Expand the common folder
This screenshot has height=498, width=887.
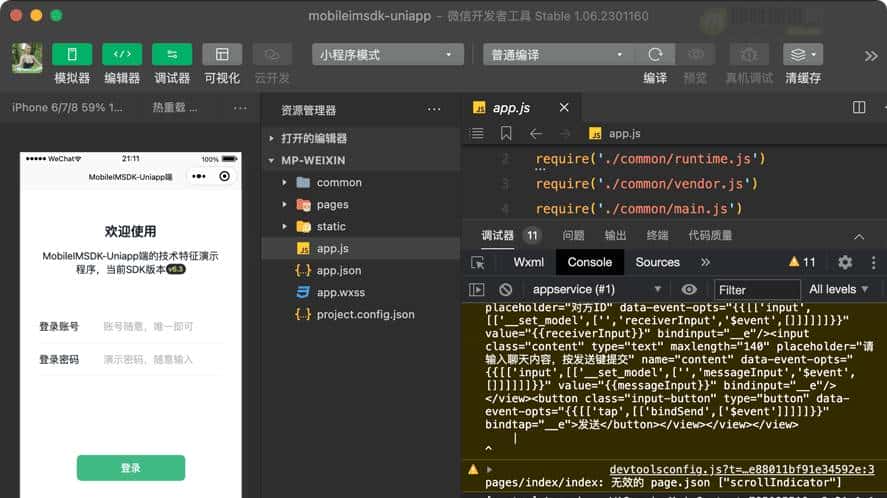pos(285,182)
